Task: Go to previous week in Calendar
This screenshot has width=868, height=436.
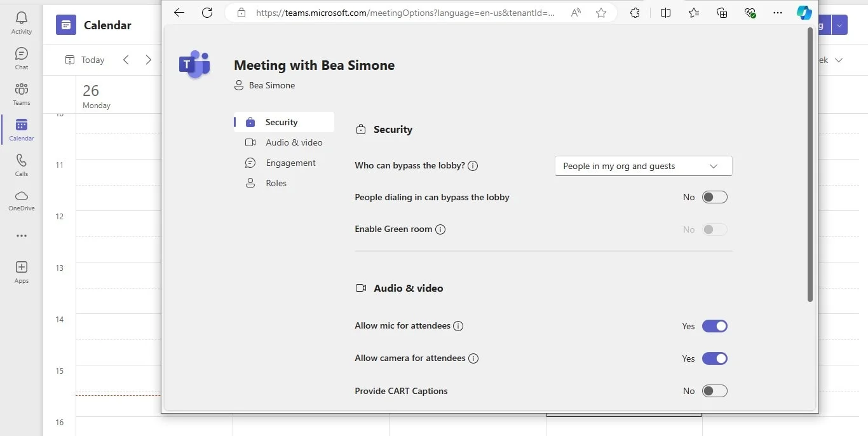Action: point(126,60)
